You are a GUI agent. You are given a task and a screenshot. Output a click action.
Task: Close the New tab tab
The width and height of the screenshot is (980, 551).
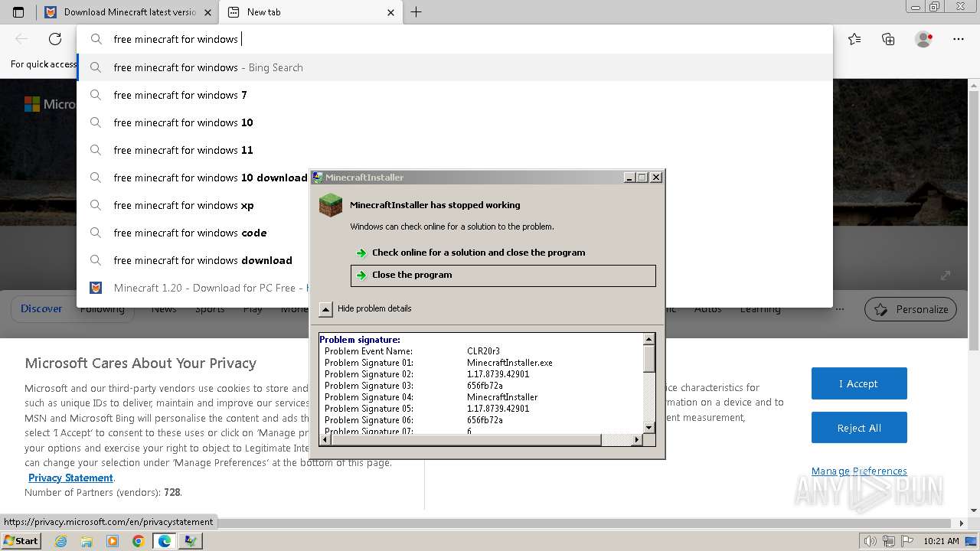(391, 12)
